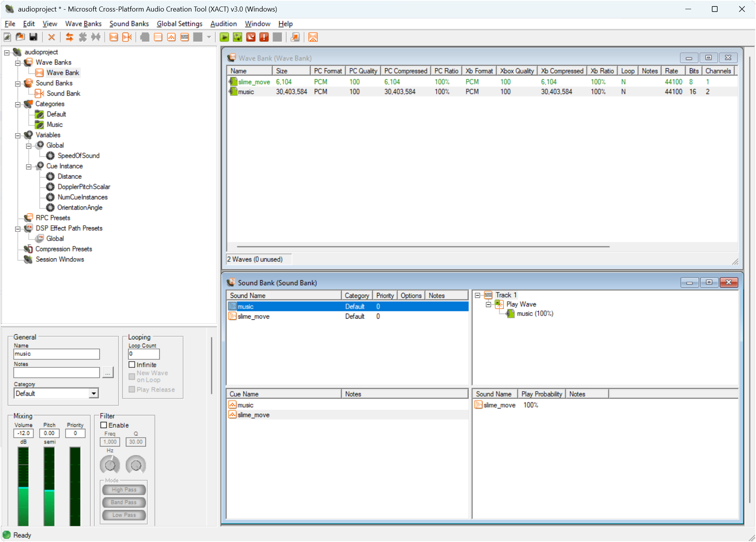The height and width of the screenshot is (542, 756).
Task: Save the project with the floppy icon
Action: [x=33, y=37]
